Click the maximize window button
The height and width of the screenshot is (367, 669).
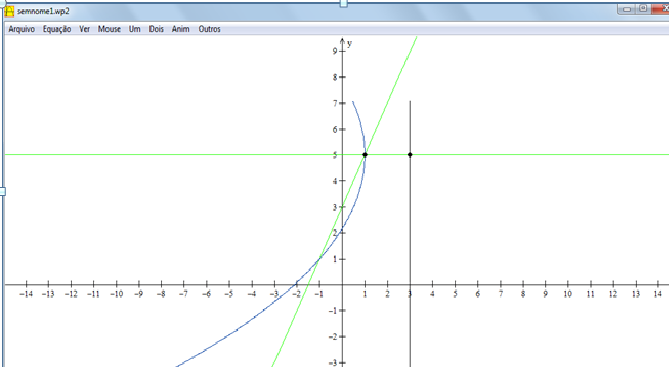643,9
